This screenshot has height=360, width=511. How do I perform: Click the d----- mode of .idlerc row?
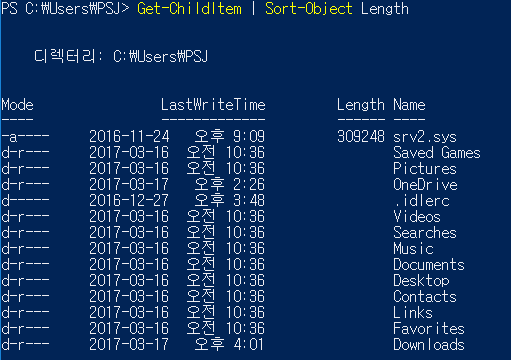[x=25, y=201]
